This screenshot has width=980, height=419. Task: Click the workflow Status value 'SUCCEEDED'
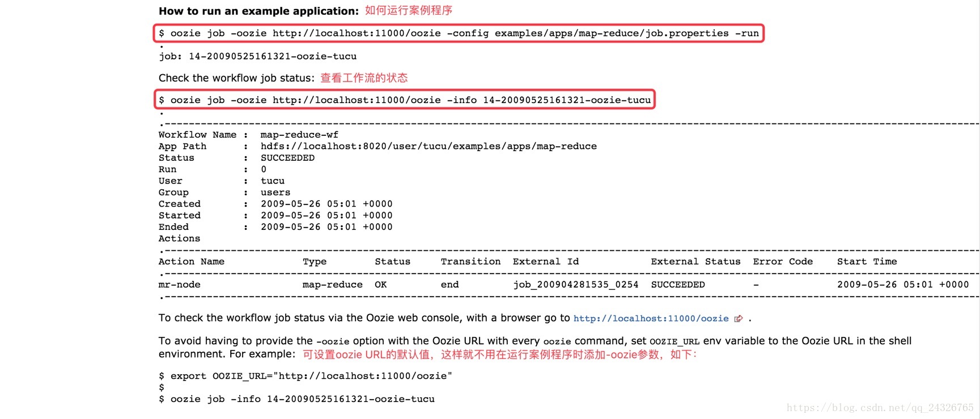tap(287, 158)
